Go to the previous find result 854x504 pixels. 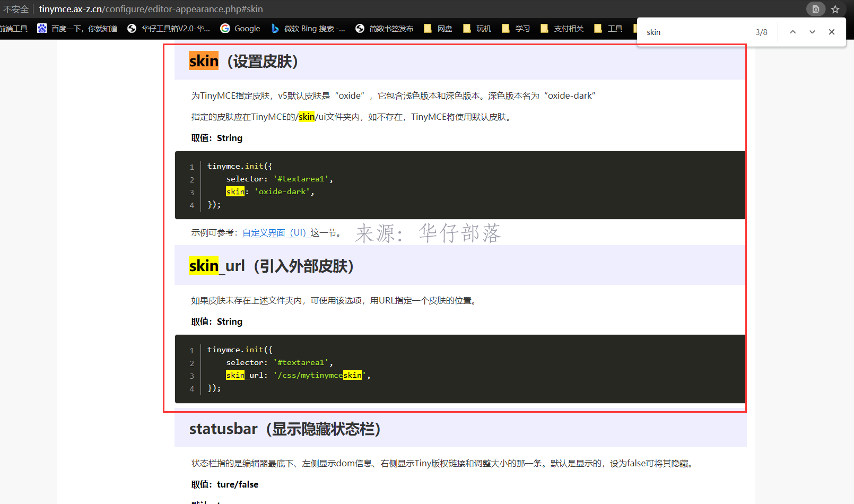point(792,32)
